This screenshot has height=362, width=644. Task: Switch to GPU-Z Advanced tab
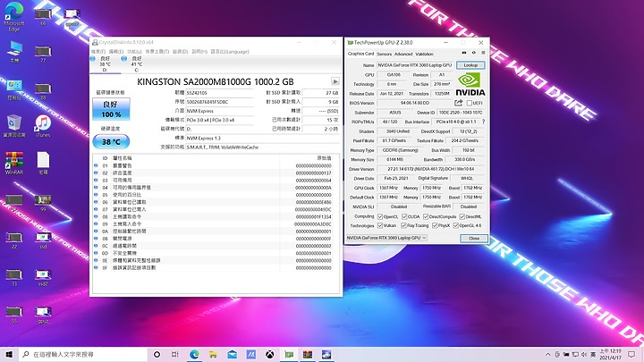(403, 55)
